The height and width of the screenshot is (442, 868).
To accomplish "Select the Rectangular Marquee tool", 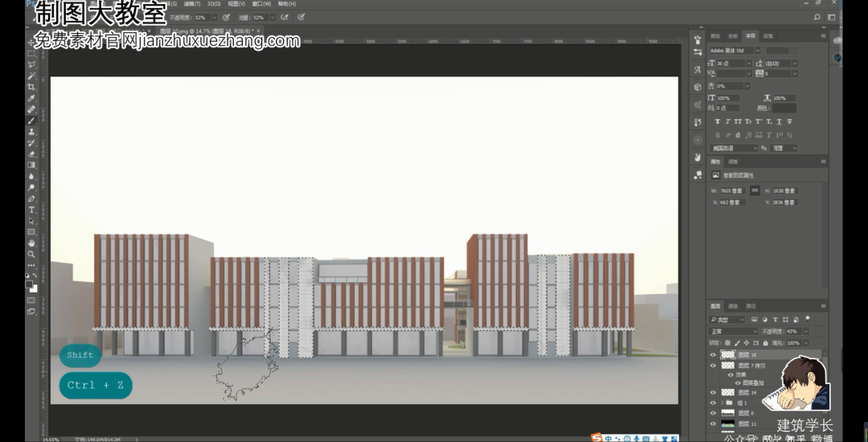I will click(31, 54).
